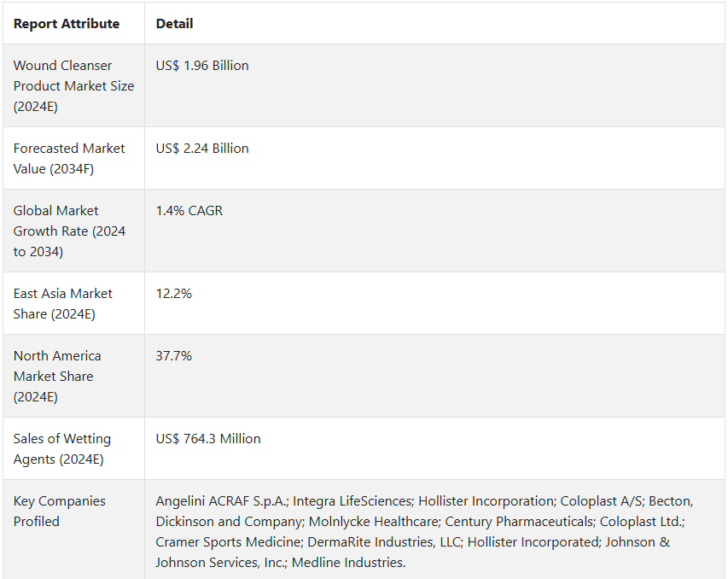Screen dimensions: 728x579
Task: Click the US$ 2.24 Billion value
Action: (x=202, y=149)
